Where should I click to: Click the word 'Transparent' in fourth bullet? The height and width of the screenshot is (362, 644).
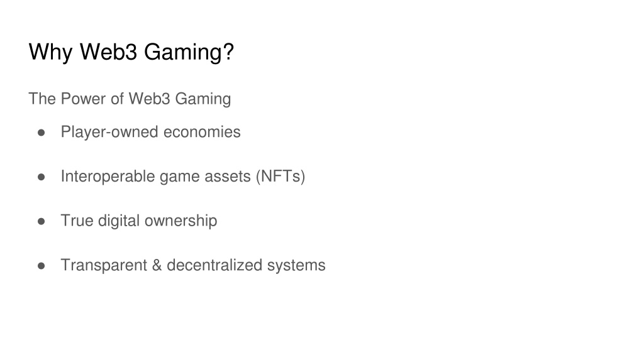coord(104,265)
